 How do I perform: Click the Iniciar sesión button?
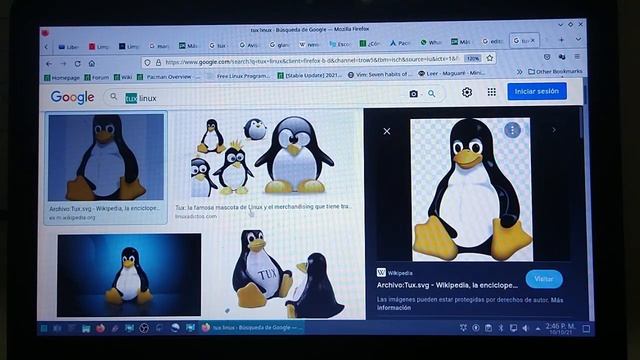tap(537, 91)
